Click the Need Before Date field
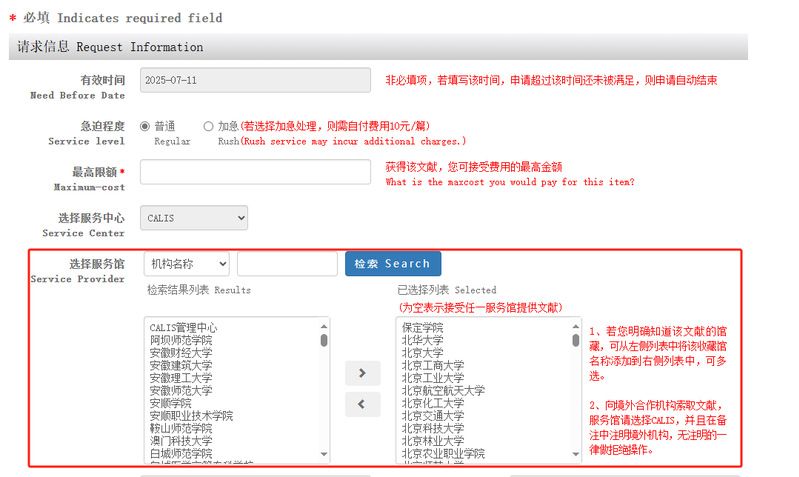 255,80
